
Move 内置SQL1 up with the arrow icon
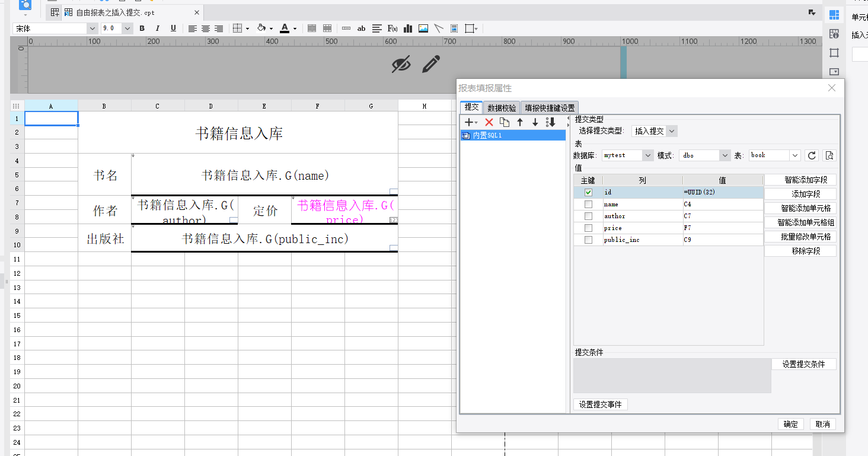(520, 122)
